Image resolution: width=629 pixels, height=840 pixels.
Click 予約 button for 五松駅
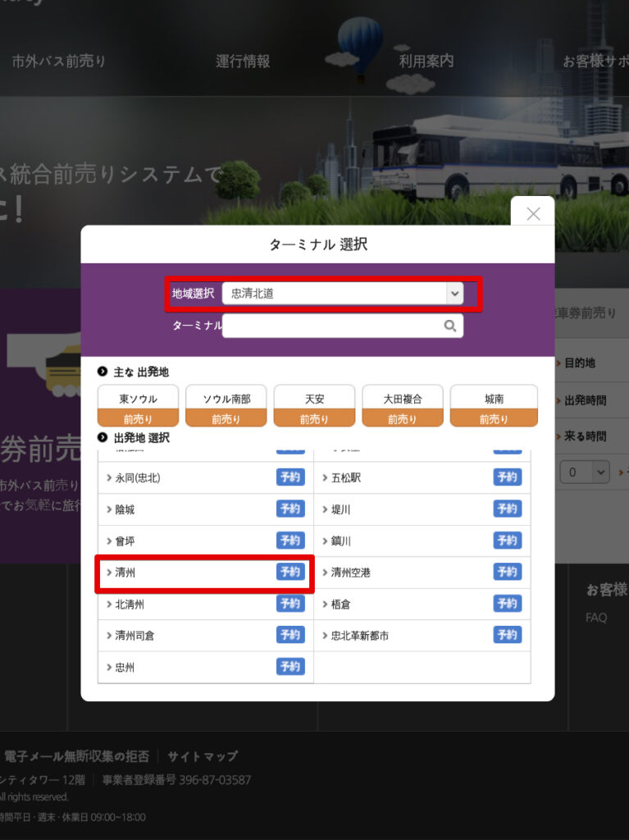[x=508, y=477]
